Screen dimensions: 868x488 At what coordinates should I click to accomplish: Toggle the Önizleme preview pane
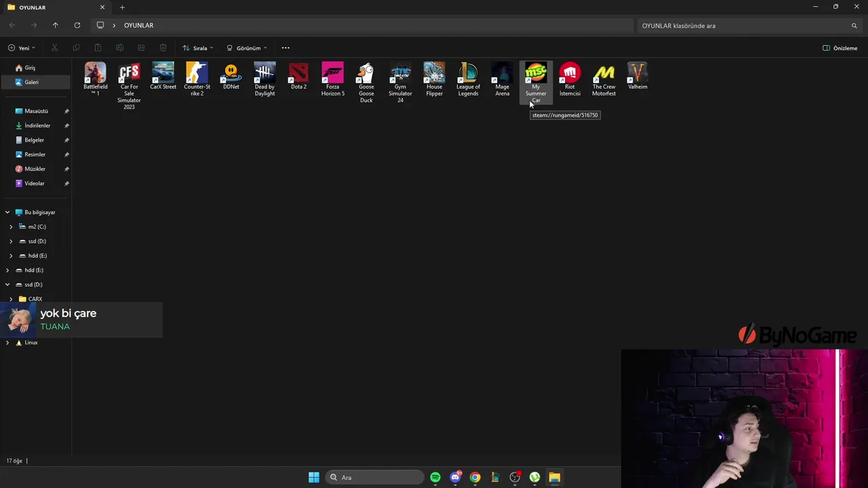point(840,48)
